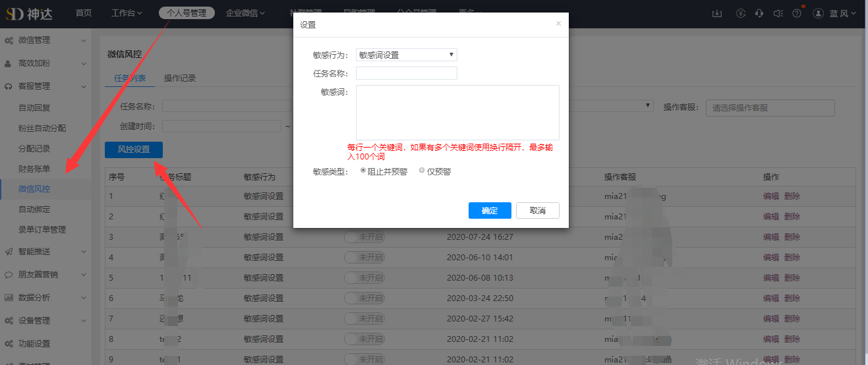Click the 设备管理 gears icon
The height and width of the screenshot is (365, 868).
9,321
